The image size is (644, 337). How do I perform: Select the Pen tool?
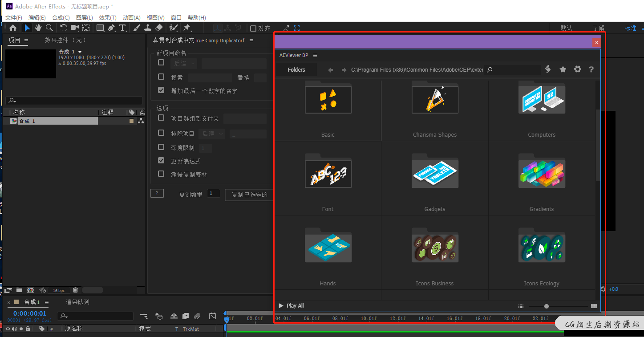[x=111, y=28]
